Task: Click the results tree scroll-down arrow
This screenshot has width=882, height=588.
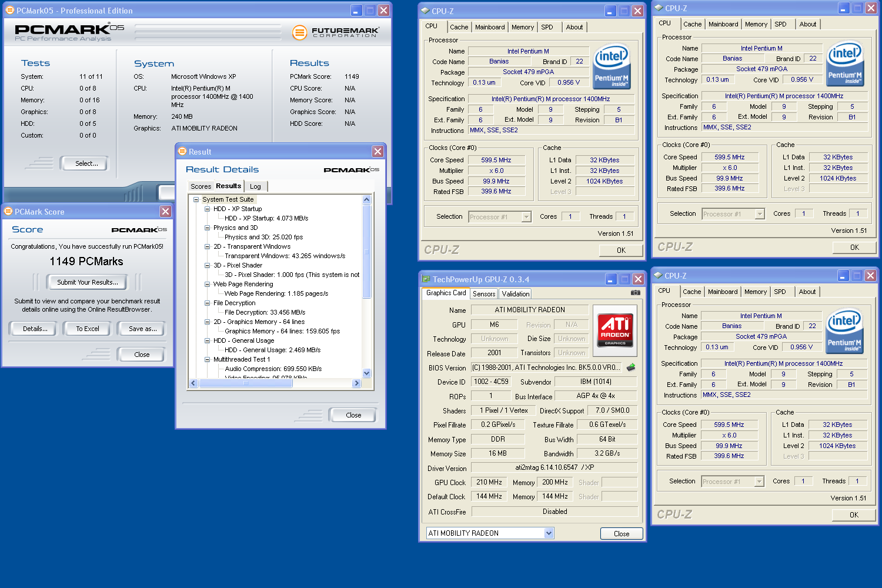Action: click(367, 373)
